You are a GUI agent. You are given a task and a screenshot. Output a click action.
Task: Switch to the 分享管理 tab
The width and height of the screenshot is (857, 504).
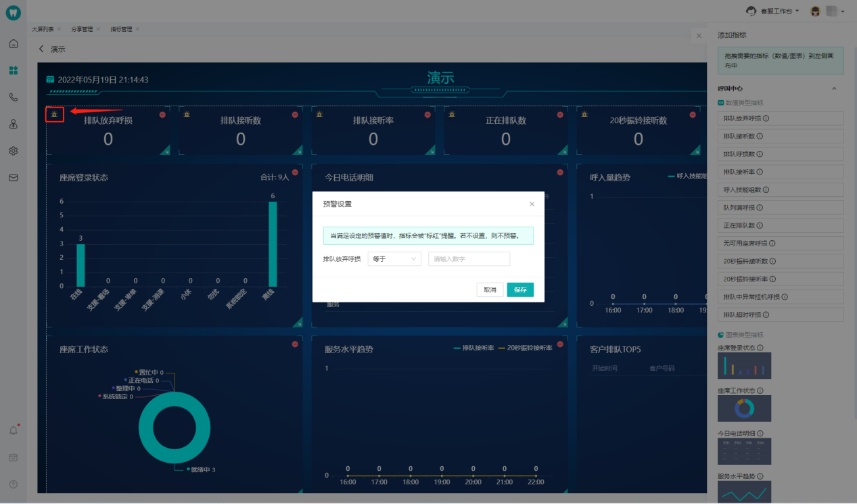(x=82, y=29)
